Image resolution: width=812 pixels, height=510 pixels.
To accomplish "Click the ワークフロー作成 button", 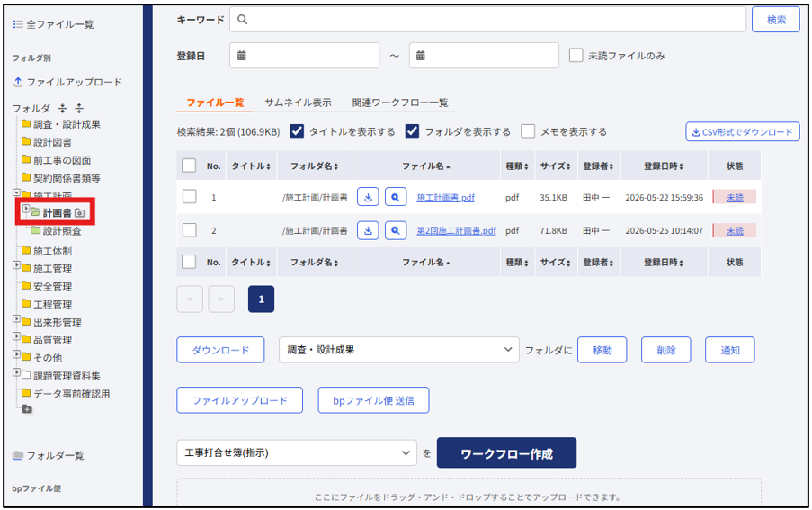I will 506,453.
